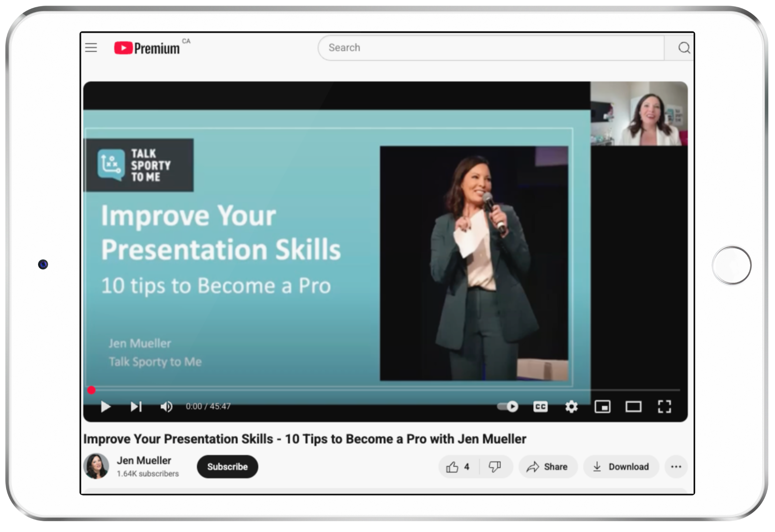Viewport: 775px width, 532px height.
Task: Open more actions ellipsis menu
Action: [x=676, y=467]
